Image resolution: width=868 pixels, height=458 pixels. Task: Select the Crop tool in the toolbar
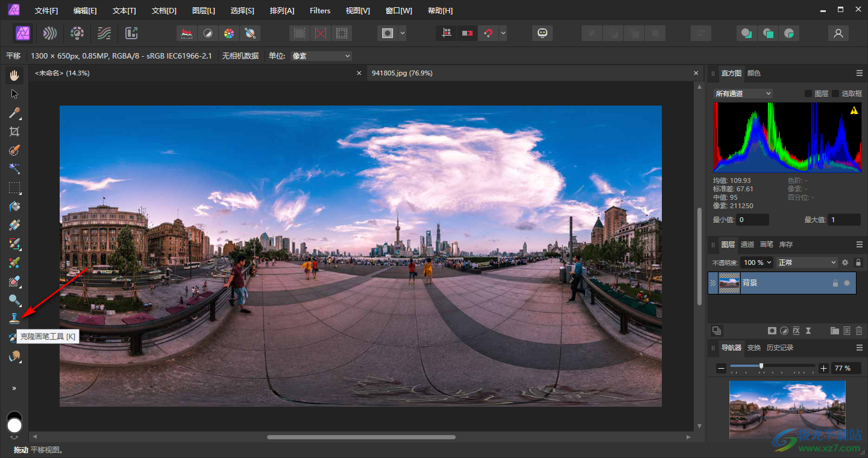click(x=14, y=132)
